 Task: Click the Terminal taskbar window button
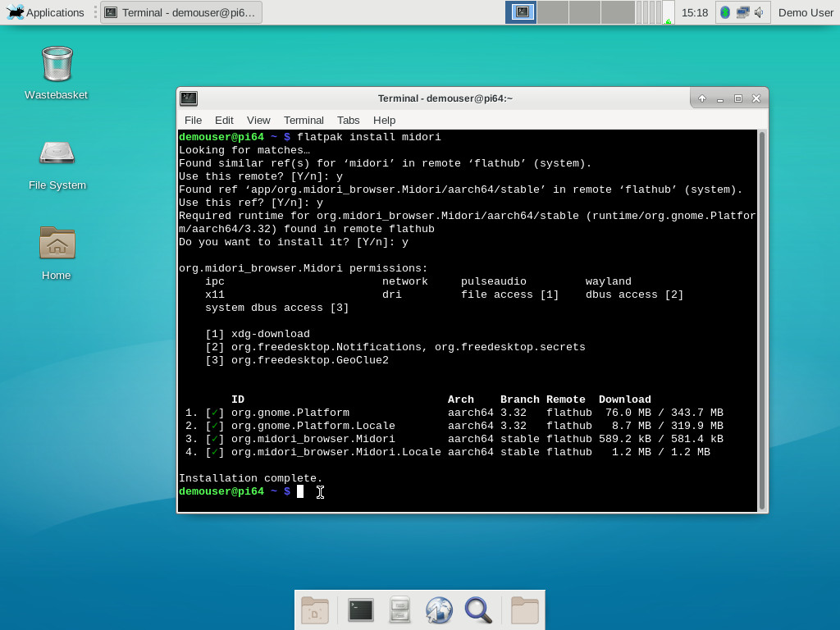click(x=181, y=12)
